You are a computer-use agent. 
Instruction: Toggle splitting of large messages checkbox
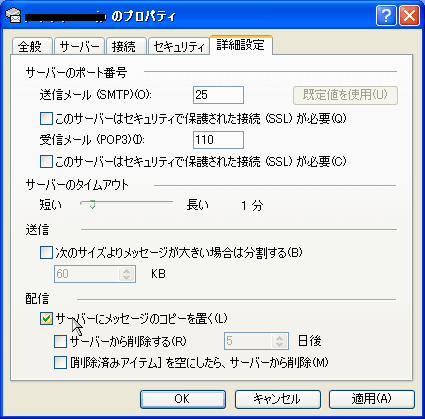click(x=46, y=252)
